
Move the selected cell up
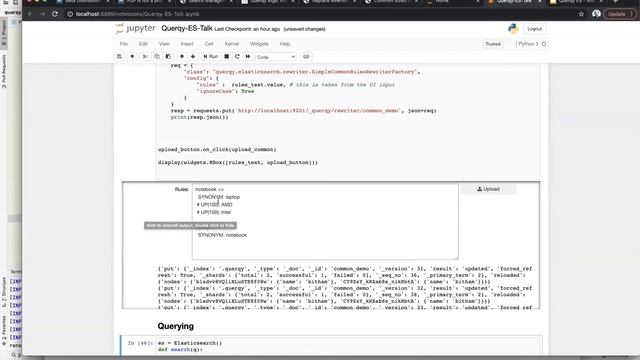pos(182,57)
